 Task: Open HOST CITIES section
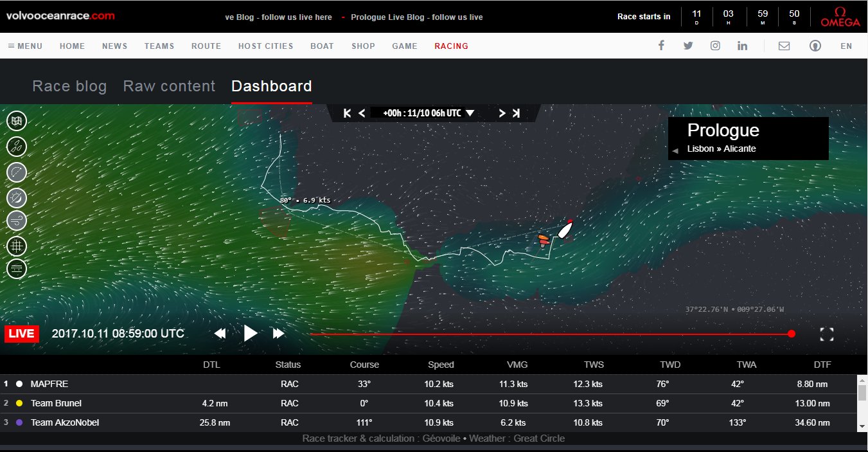click(266, 46)
